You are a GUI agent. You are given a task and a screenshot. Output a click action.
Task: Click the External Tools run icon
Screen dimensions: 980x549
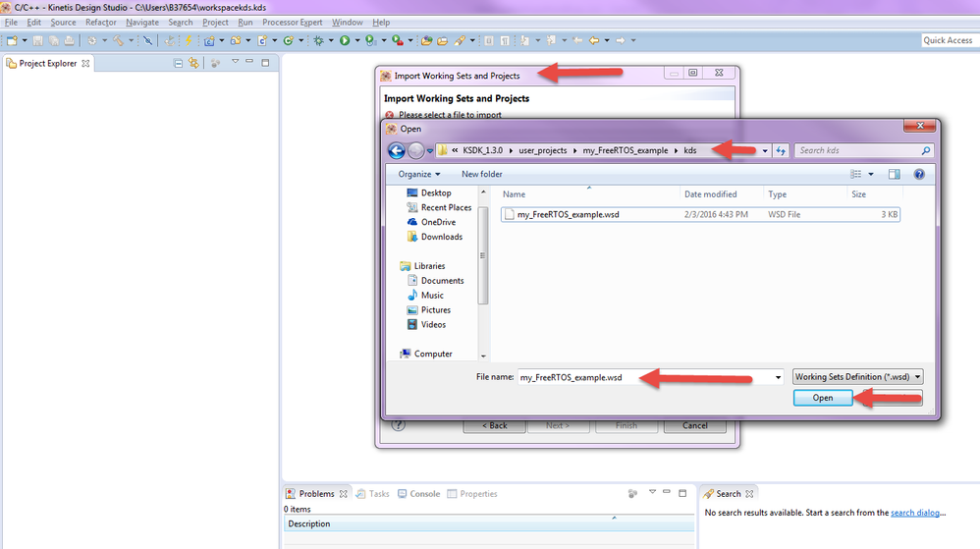(x=398, y=40)
